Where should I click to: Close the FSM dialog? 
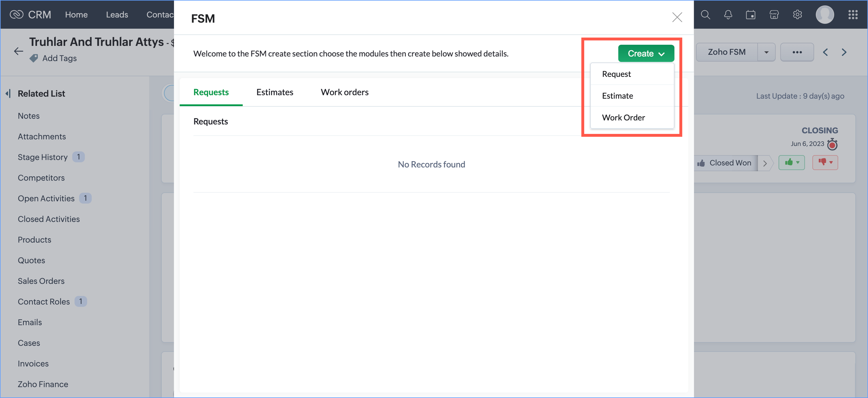677,17
